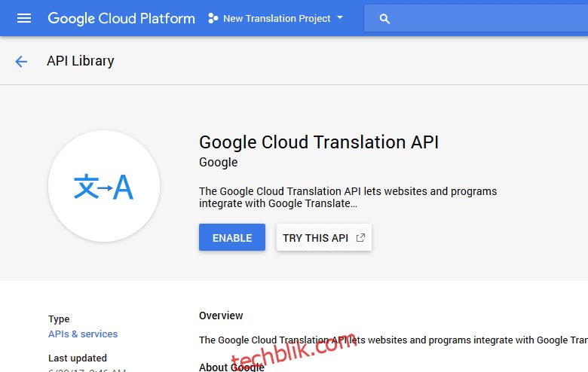Click the About Google heading
This screenshot has width=588, height=372.
click(x=231, y=367)
